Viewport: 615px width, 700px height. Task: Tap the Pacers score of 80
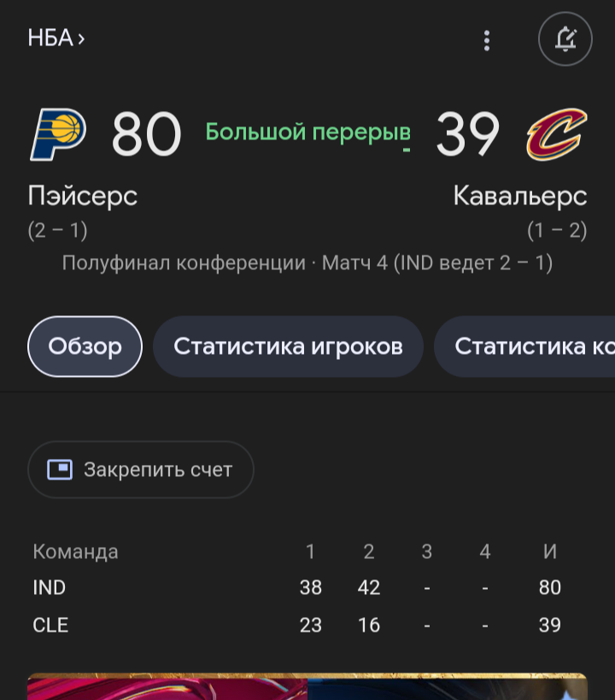pyautogui.click(x=146, y=134)
